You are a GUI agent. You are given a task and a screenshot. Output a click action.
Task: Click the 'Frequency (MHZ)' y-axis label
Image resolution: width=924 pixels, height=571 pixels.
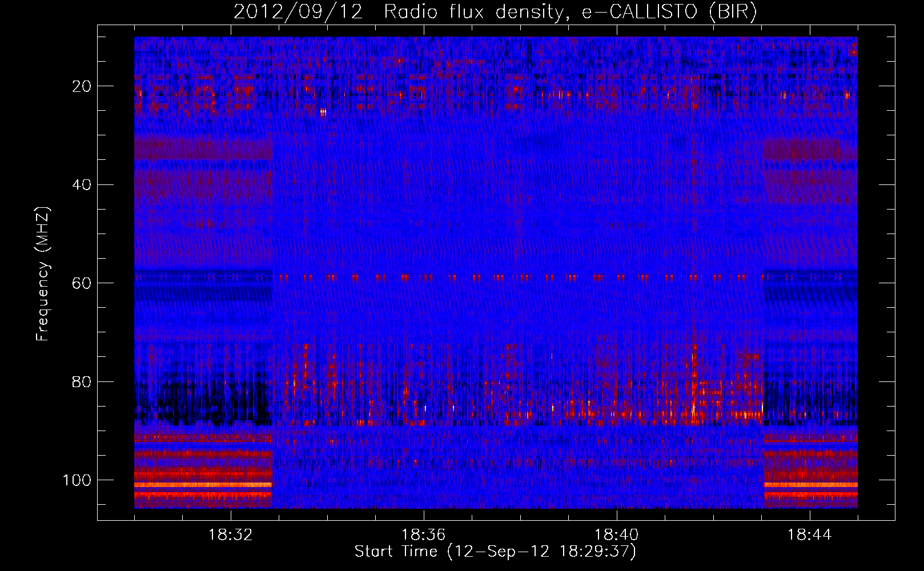pyautogui.click(x=43, y=274)
